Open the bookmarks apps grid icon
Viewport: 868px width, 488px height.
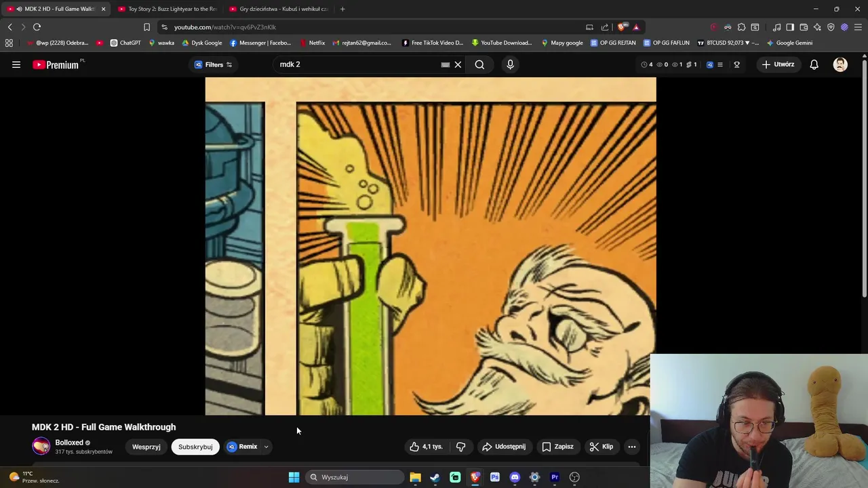point(9,43)
